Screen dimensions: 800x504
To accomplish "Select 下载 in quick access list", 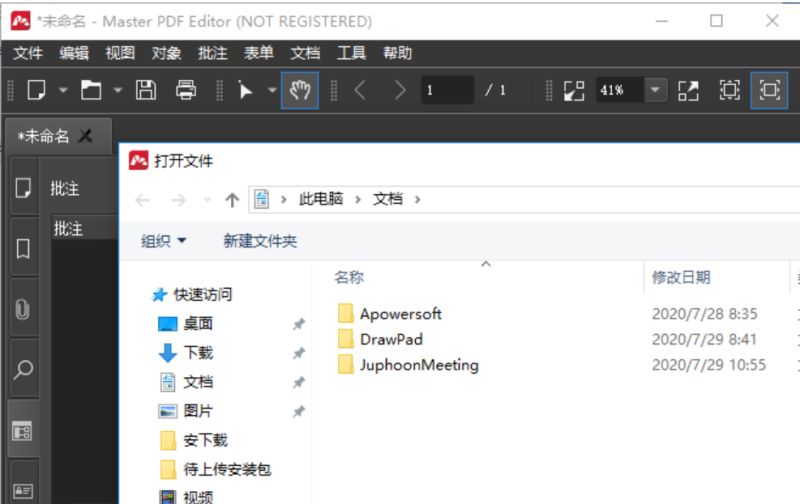I will click(x=198, y=352).
